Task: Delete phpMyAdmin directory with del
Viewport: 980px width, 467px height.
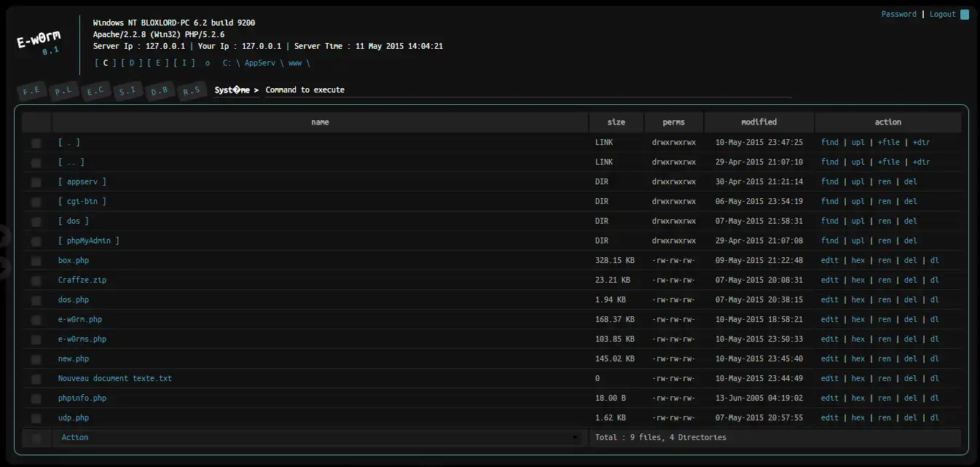Action: (911, 240)
